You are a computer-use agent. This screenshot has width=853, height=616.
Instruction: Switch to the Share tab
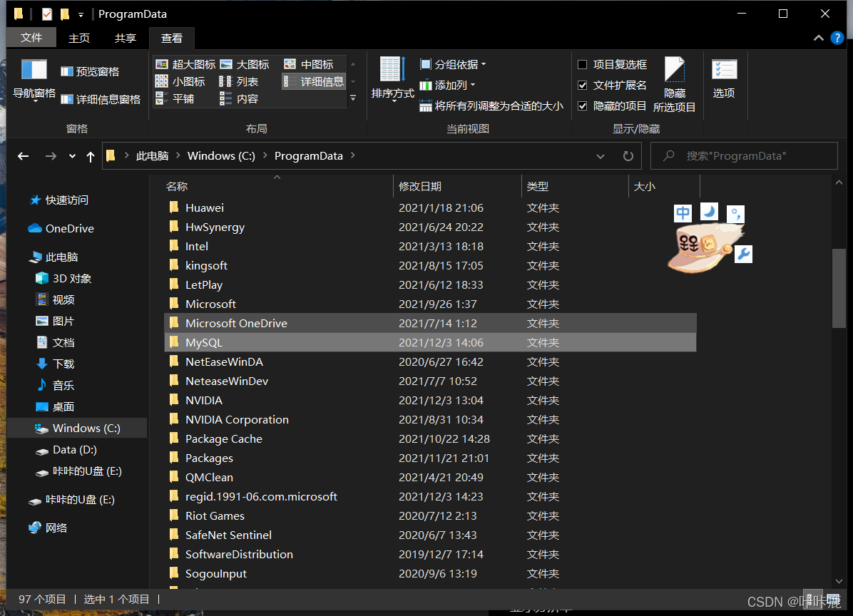pos(125,38)
